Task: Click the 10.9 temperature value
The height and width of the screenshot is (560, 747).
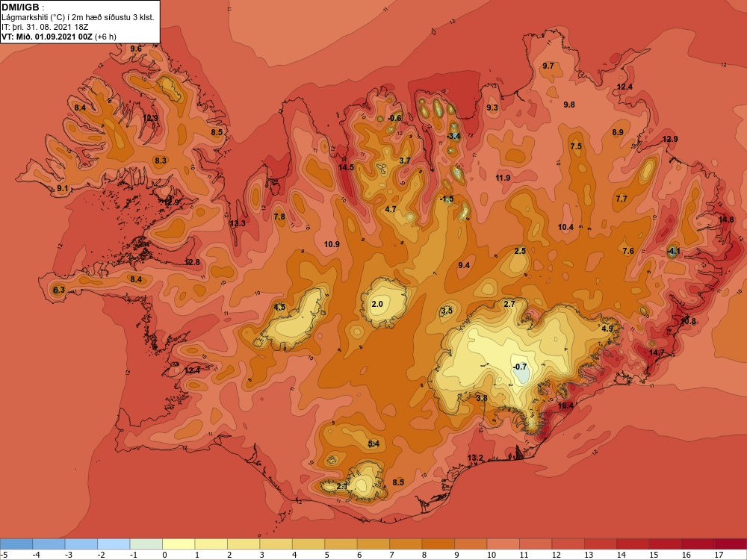Action: click(x=332, y=244)
